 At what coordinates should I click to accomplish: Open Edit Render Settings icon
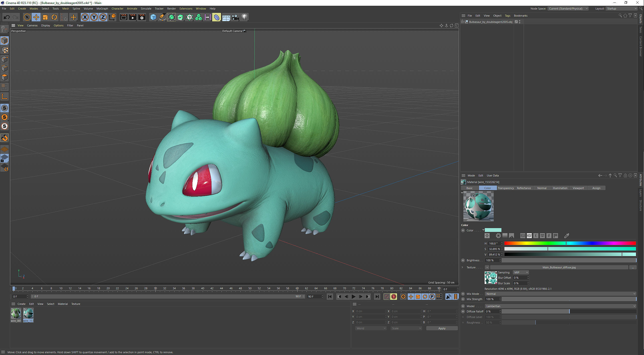(142, 17)
